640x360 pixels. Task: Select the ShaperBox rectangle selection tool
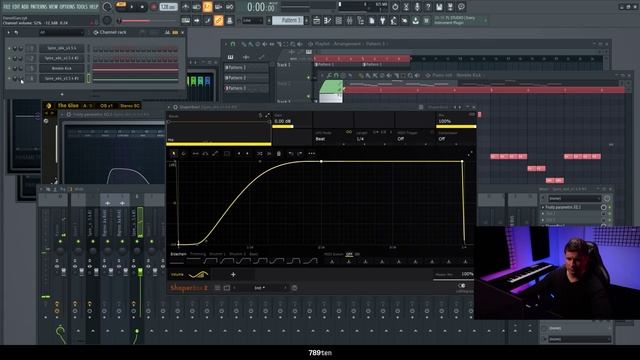(227, 153)
